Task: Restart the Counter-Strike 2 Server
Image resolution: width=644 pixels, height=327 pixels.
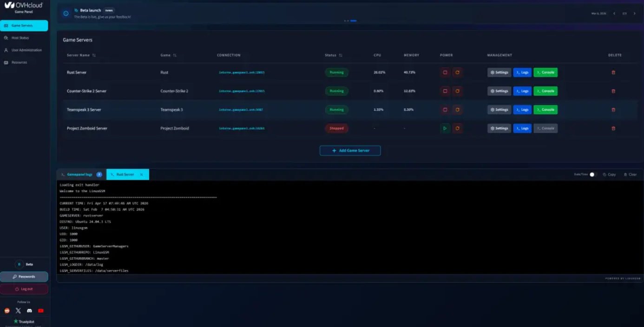Action: [457, 91]
